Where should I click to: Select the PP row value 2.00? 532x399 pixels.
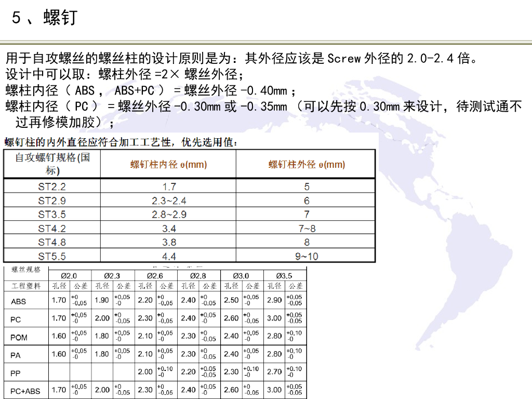pos(146,372)
